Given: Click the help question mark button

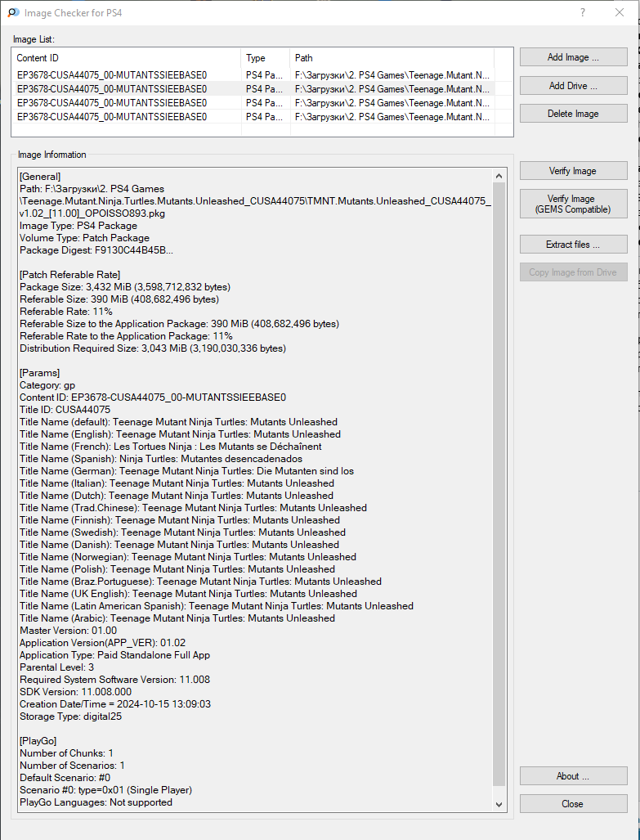Looking at the screenshot, I should click(583, 13).
